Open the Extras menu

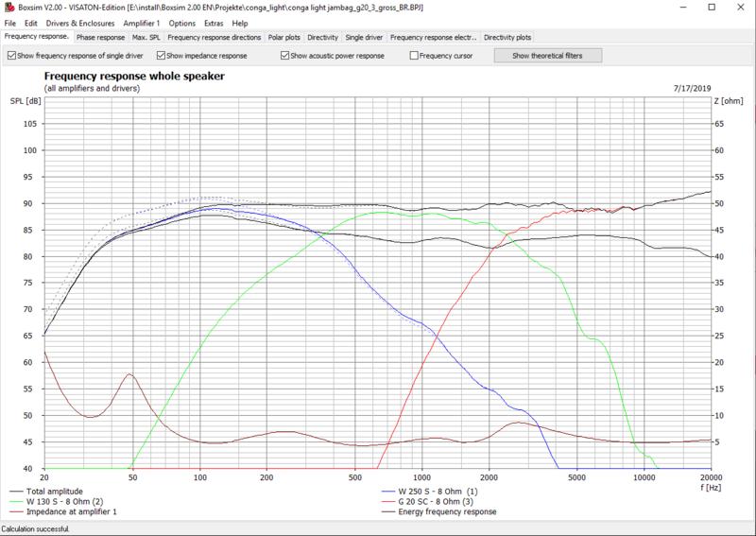coord(214,23)
